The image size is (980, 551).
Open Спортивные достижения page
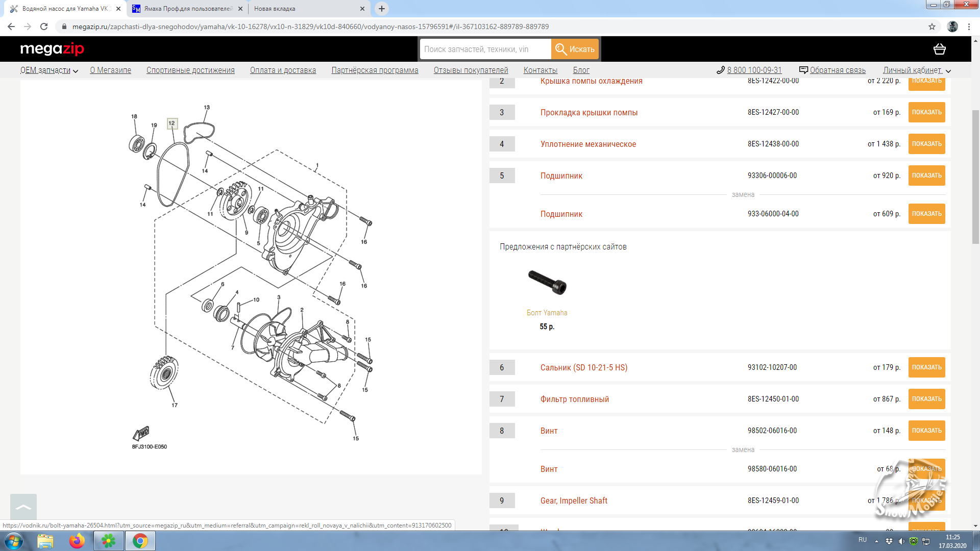coord(190,70)
